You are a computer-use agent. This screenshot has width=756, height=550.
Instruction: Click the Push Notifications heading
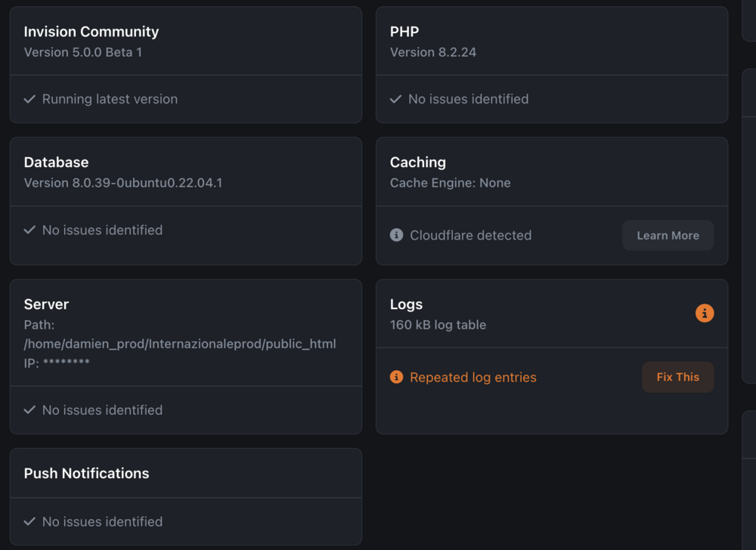(86, 474)
